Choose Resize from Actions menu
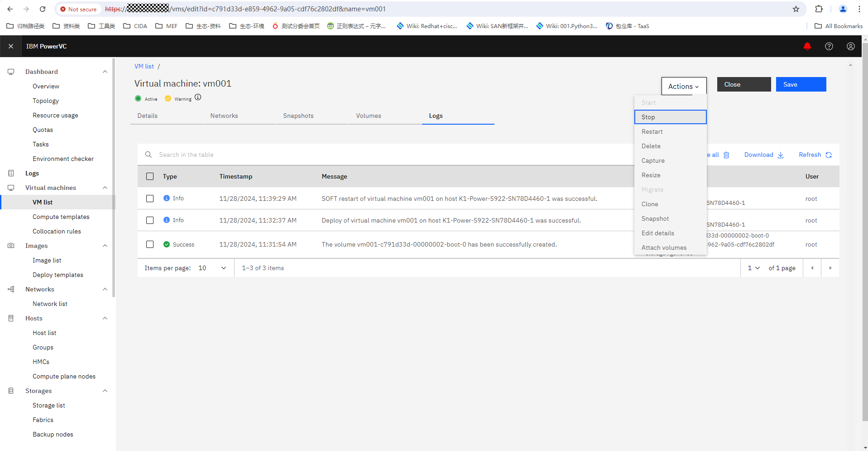Image resolution: width=868 pixels, height=451 pixels. (x=670, y=175)
